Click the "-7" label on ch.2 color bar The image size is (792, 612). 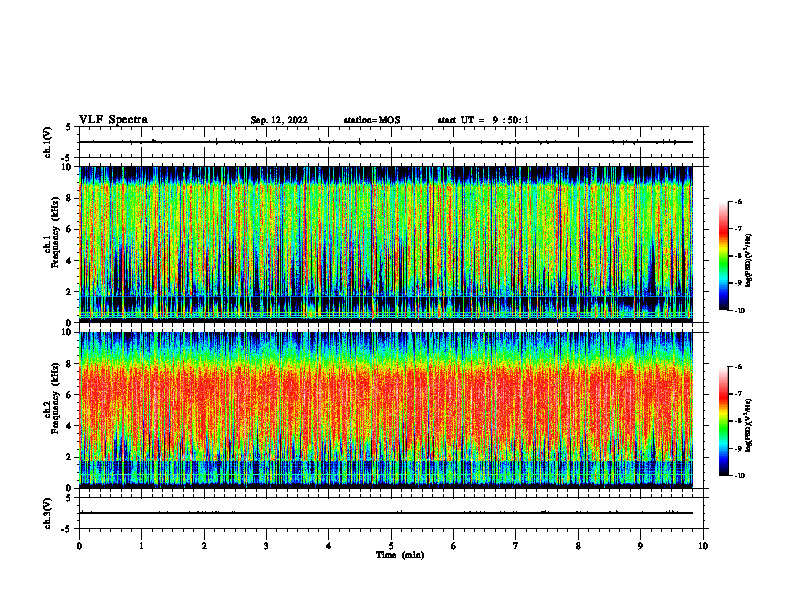(x=738, y=394)
